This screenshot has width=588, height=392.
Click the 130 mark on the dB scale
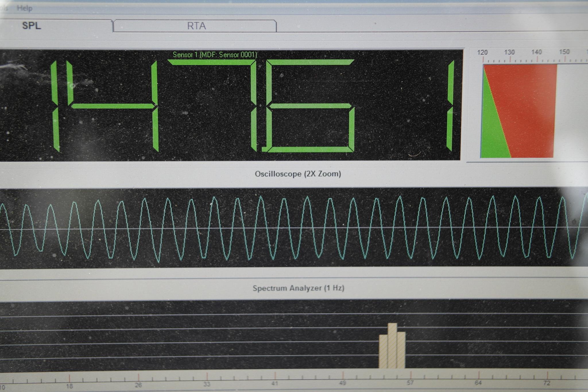tap(509, 53)
